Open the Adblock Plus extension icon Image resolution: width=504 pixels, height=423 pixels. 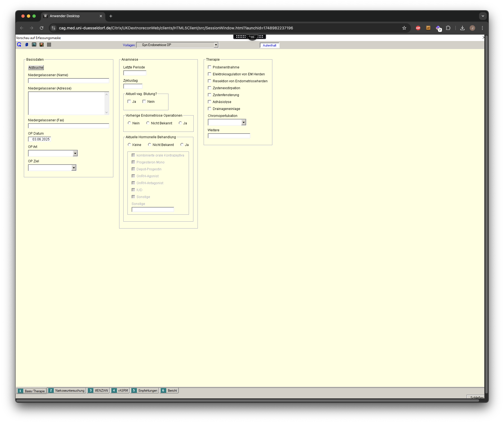418,28
